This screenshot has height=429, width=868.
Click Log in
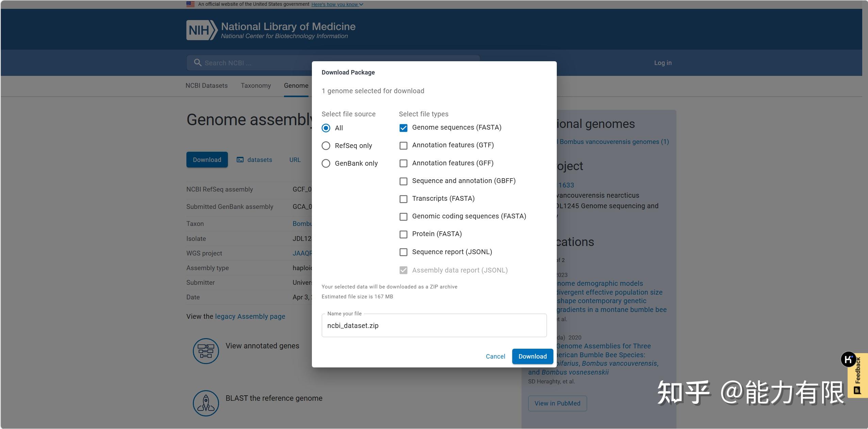663,63
